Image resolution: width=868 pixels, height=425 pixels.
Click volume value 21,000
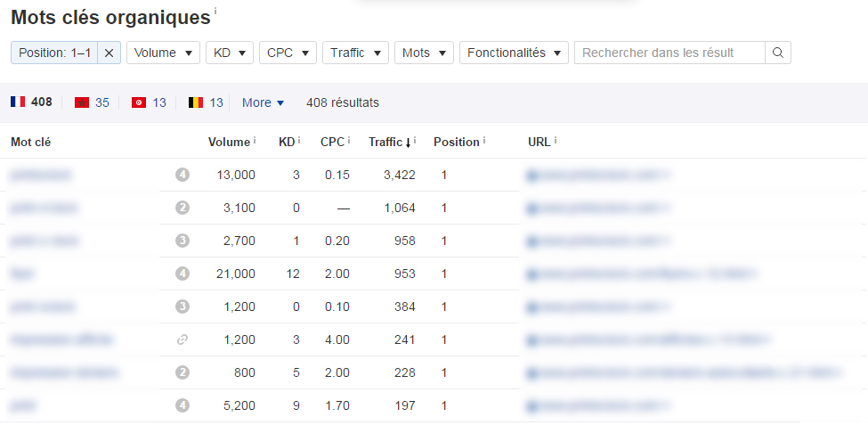coord(236,274)
